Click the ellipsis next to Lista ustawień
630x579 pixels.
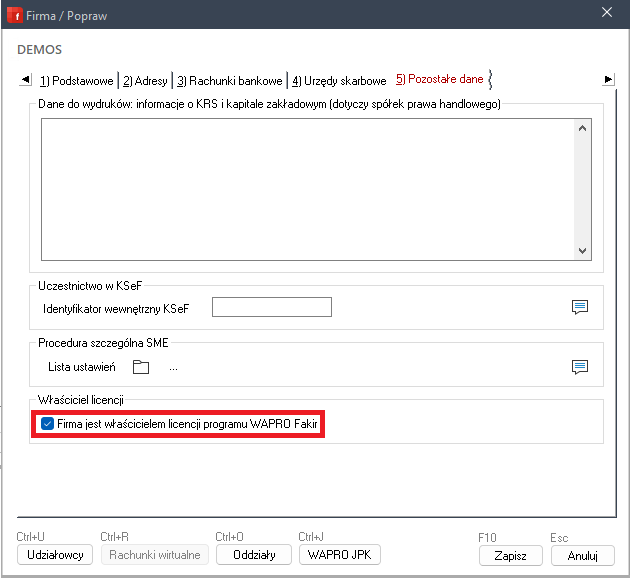click(x=173, y=367)
